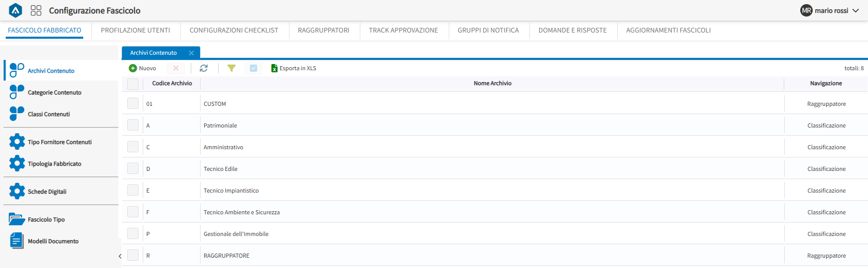Open the Track Approvazione tab
The image size is (868, 268).
403,30
